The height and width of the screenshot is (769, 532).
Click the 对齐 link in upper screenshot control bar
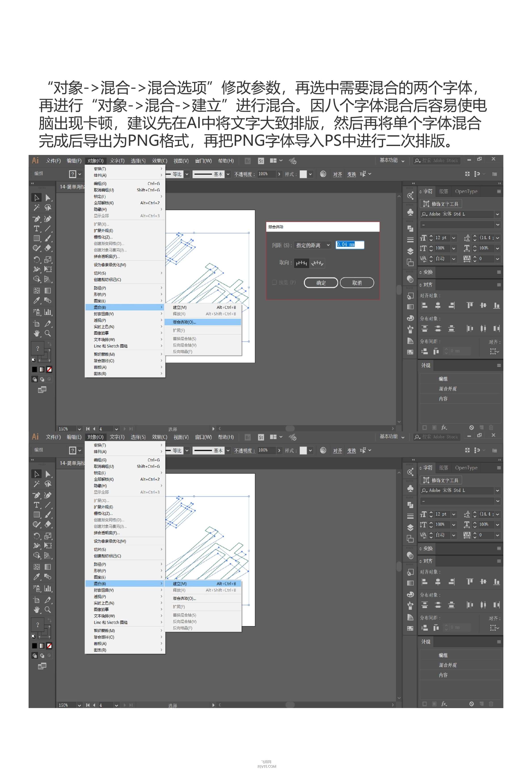tap(337, 174)
